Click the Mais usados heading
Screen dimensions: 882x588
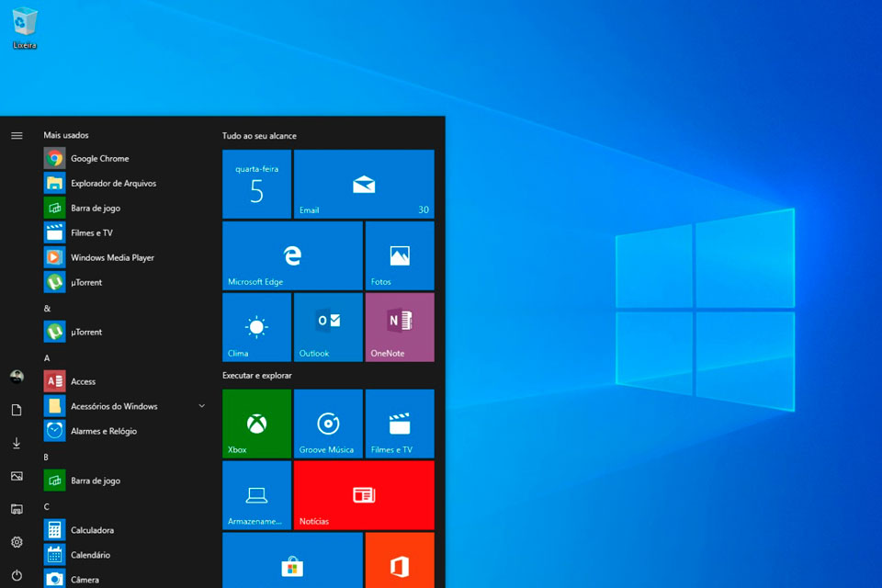pyautogui.click(x=66, y=135)
